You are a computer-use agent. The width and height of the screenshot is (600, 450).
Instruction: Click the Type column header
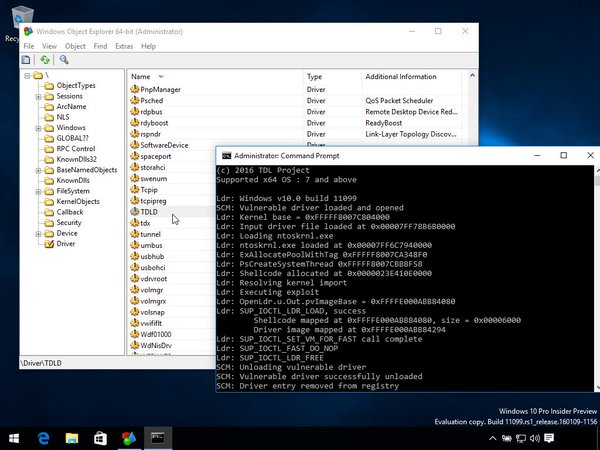pyautogui.click(x=332, y=77)
